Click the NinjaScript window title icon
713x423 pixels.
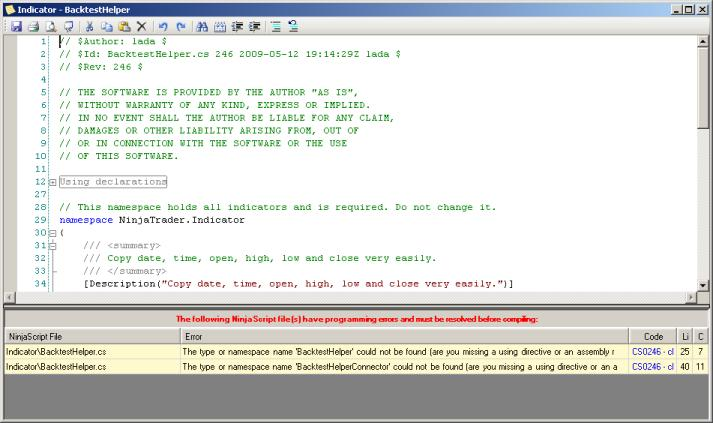pyautogui.click(x=10, y=10)
